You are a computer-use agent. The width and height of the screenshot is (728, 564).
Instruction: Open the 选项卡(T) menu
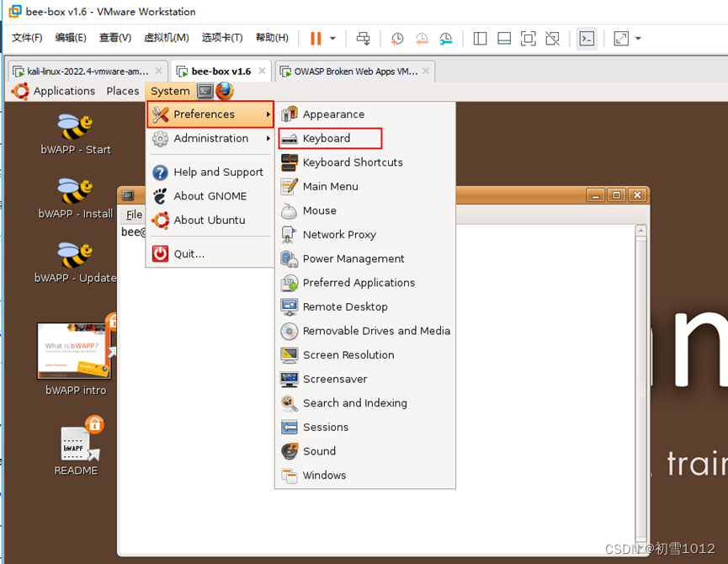click(x=222, y=38)
